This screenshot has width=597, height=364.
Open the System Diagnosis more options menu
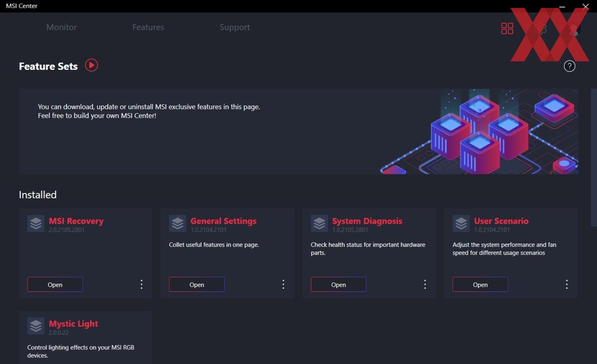(x=425, y=285)
